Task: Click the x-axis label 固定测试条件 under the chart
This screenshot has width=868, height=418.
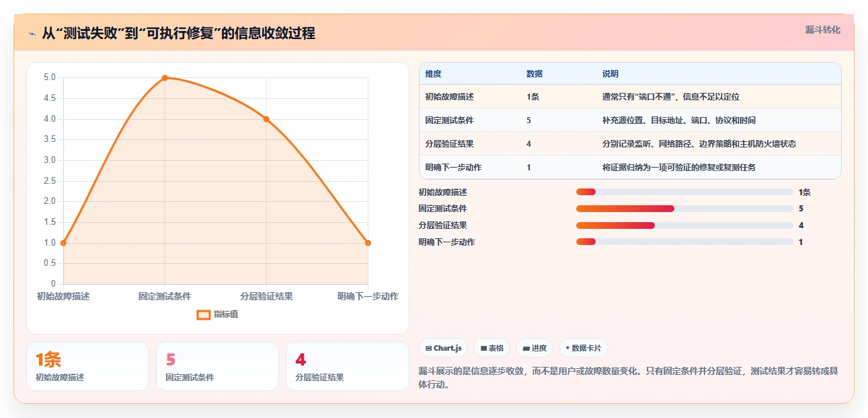Action: tap(165, 296)
